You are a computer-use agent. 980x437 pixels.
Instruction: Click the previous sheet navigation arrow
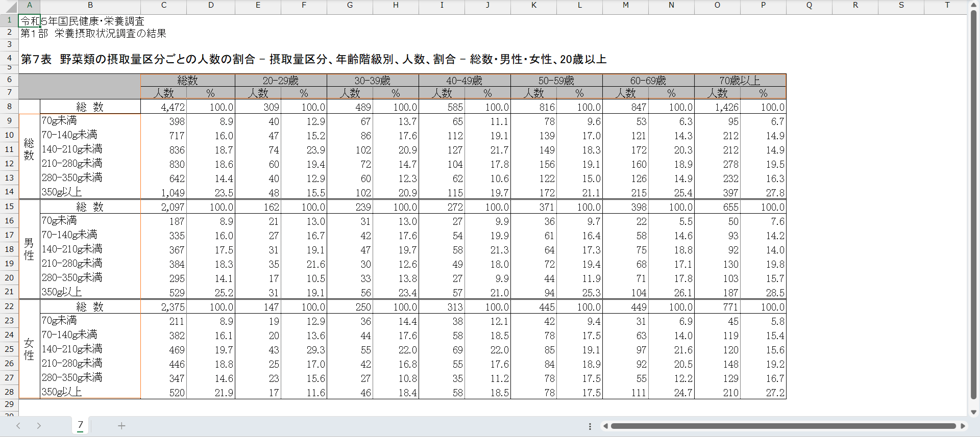click(x=18, y=426)
